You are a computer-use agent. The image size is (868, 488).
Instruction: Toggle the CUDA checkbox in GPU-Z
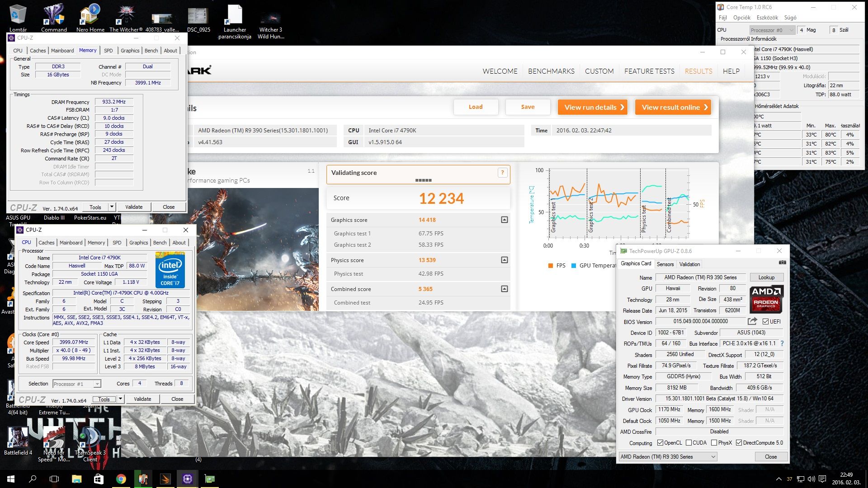coord(689,443)
